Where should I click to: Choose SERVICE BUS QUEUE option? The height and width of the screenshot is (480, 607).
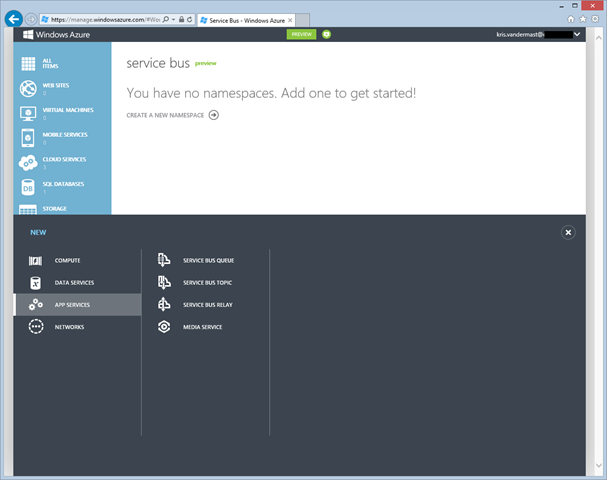click(x=208, y=261)
